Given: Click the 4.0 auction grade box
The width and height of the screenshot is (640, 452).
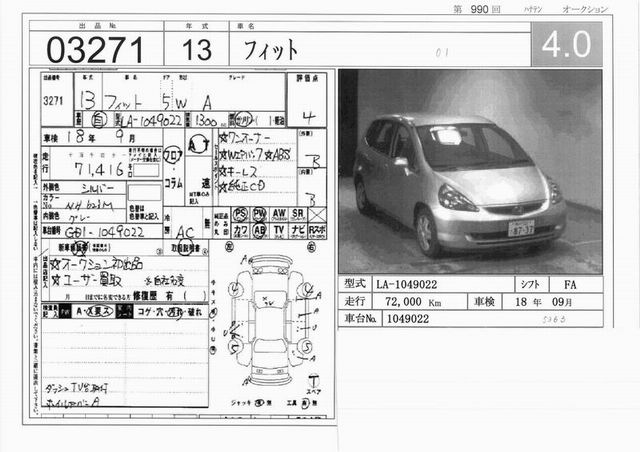Looking at the screenshot, I should pyautogui.click(x=567, y=44).
